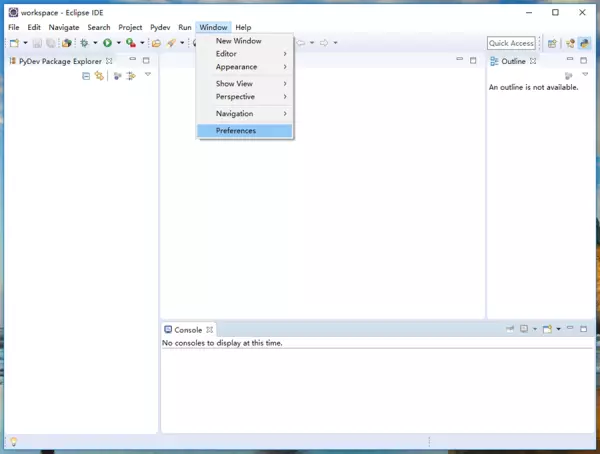Image resolution: width=600 pixels, height=454 pixels.
Task: Click the green Run button icon
Action: click(x=108, y=43)
